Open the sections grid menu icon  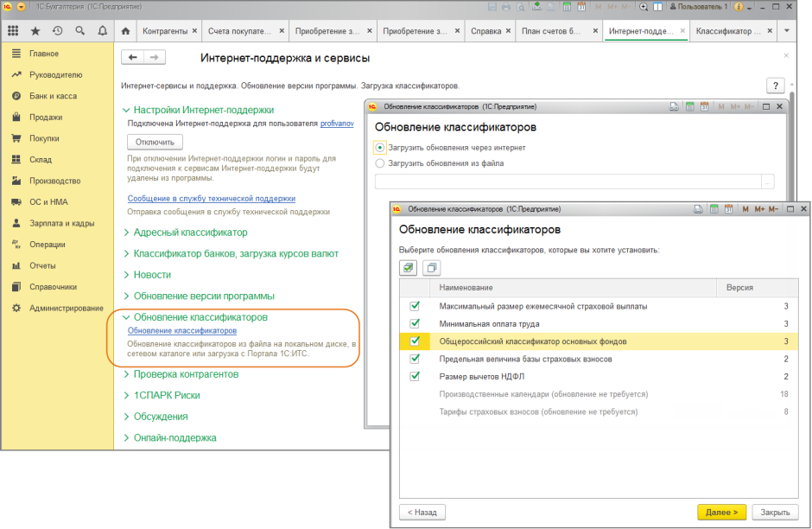coord(13,31)
